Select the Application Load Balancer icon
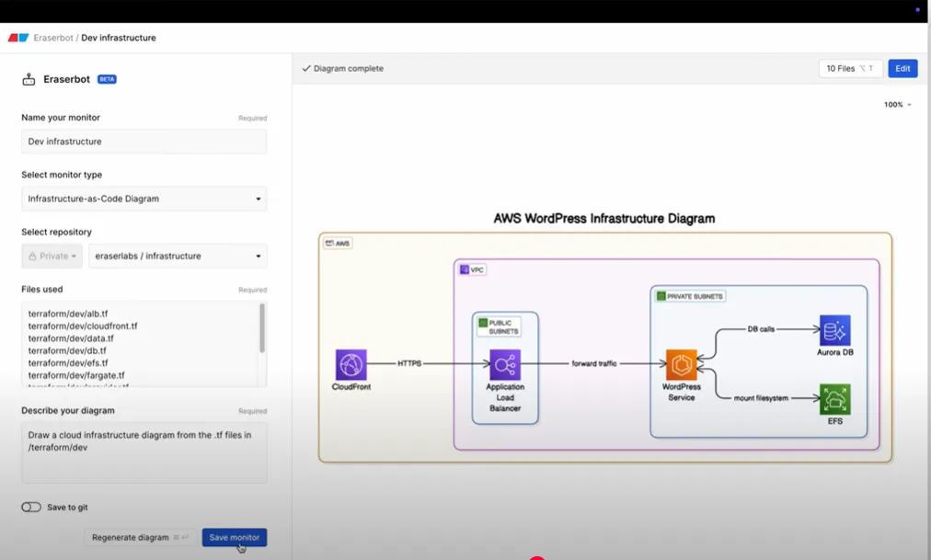Viewport: 931px width, 560px height. (x=505, y=364)
